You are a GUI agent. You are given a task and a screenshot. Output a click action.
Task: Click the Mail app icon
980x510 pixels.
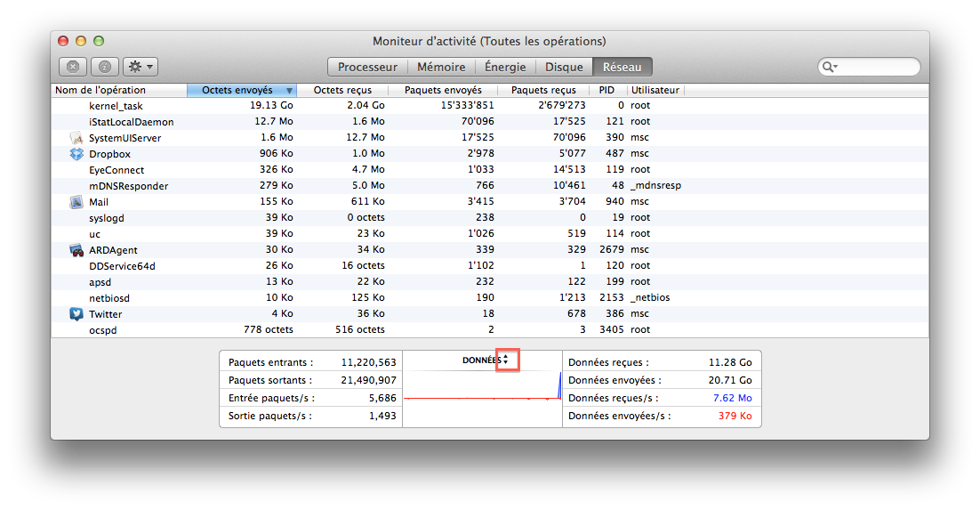tap(76, 202)
